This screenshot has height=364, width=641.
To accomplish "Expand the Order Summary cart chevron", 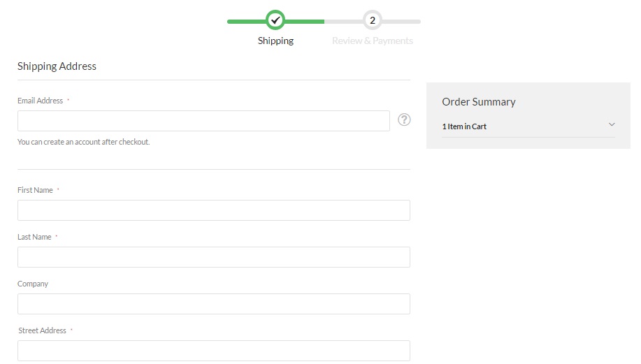I will point(612,125).
